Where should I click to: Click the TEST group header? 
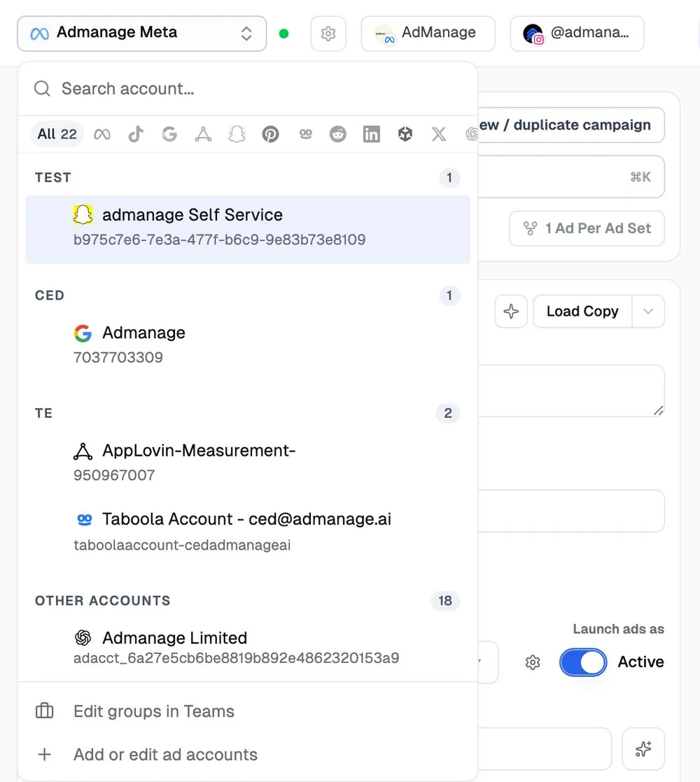[x=52, y=178]
